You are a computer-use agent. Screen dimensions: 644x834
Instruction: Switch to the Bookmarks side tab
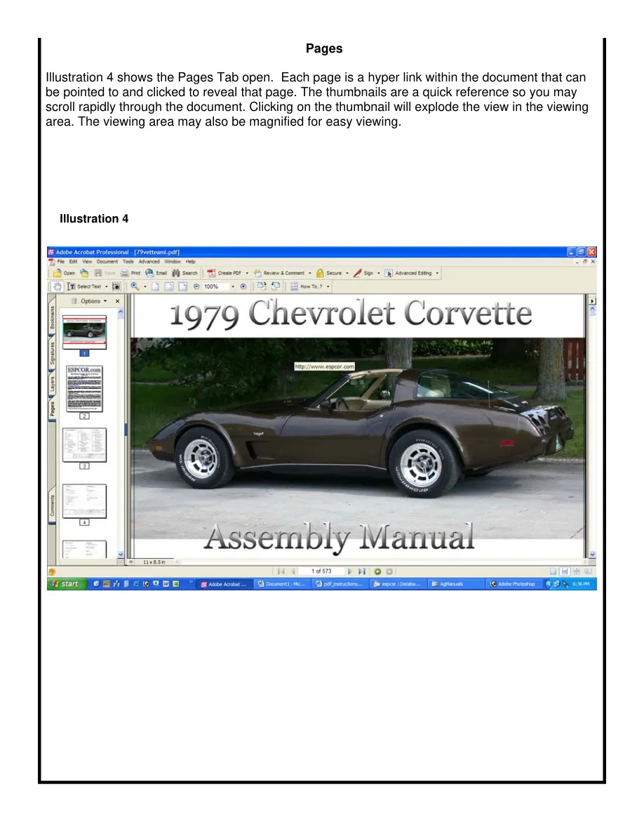(x=52, y=319)
